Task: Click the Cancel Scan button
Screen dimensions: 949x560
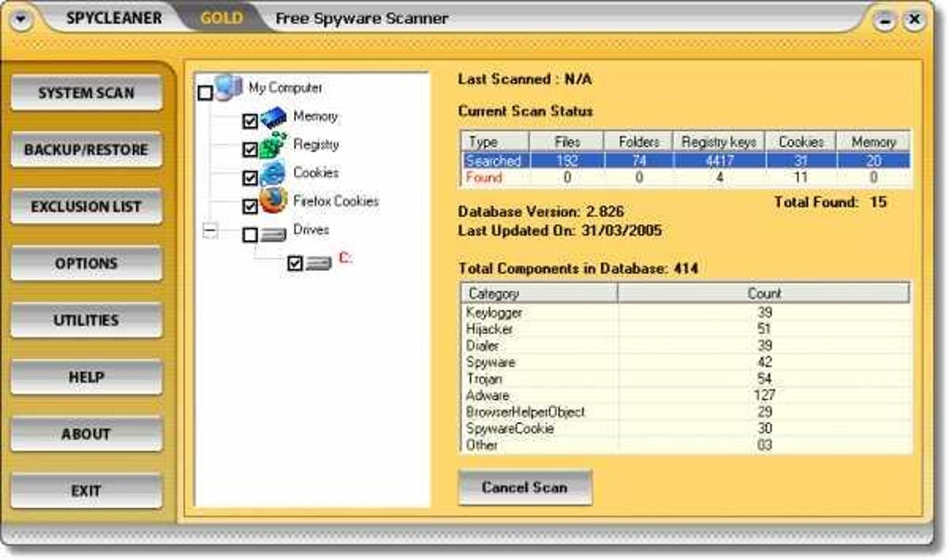Action: (x=525, y=487)
